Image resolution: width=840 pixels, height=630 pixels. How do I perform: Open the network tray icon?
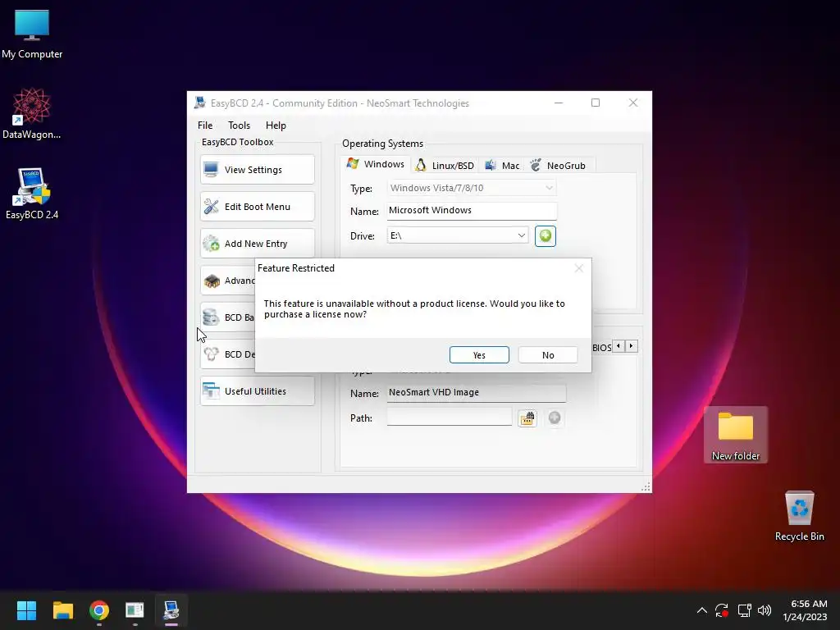[x=744, y=610]
